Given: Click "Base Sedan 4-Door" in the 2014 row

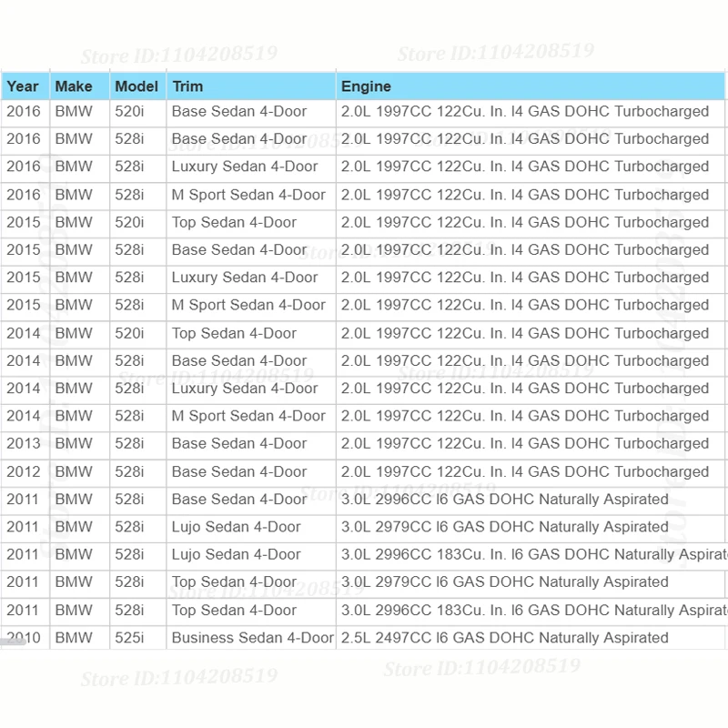Looking at the screenshot, I should coord(239,360).
